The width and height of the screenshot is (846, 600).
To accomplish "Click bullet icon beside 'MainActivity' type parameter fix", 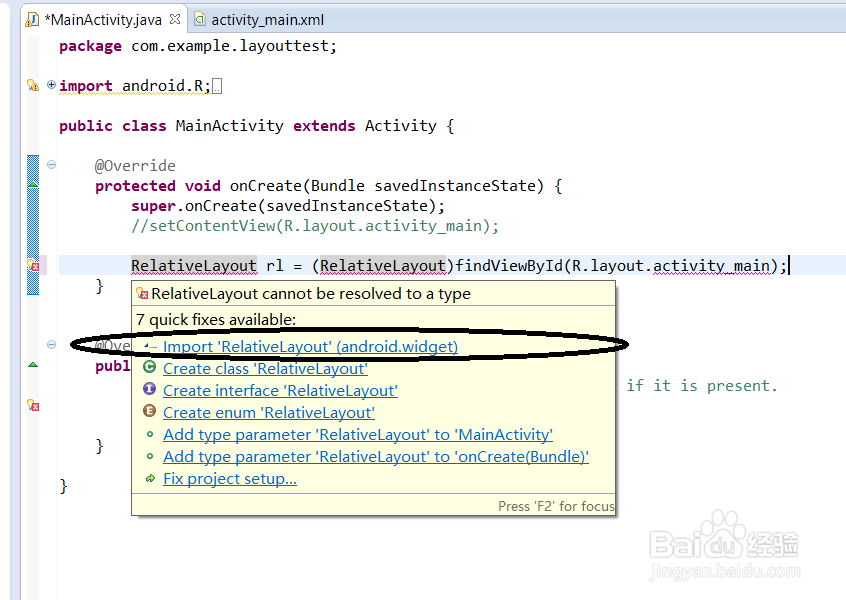I will (x=150, y=434).
